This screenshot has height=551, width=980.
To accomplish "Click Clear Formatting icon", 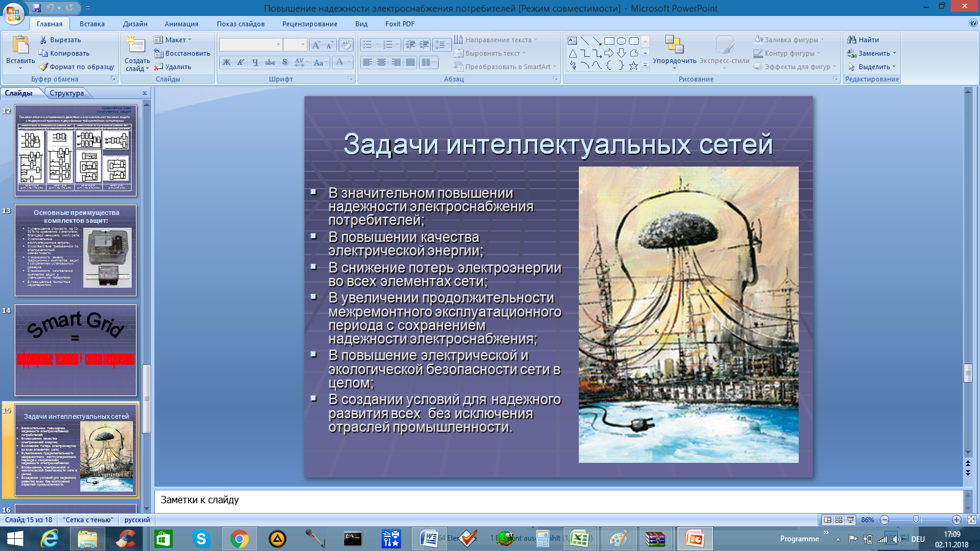I will click(x=346, y=45).
